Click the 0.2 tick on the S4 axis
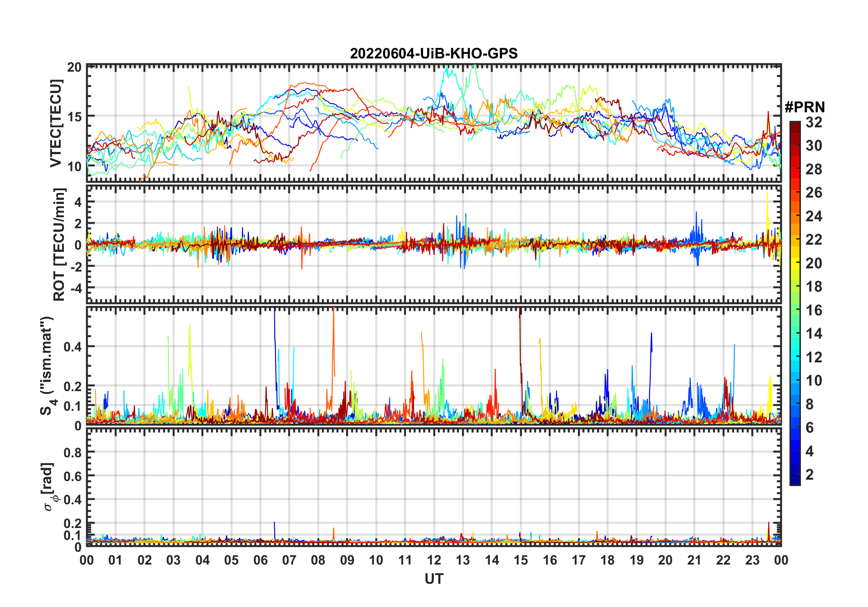 pyautogui.click(x=73, y=386)
